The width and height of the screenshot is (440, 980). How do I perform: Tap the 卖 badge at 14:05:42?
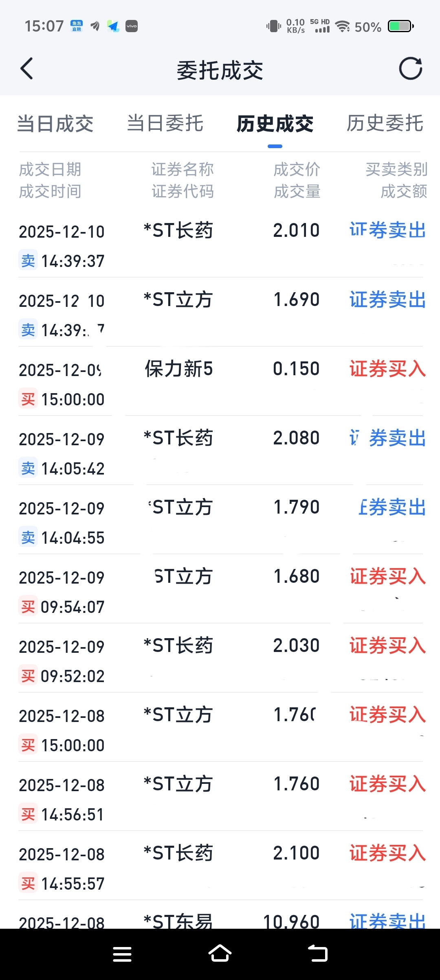point(28,468)
